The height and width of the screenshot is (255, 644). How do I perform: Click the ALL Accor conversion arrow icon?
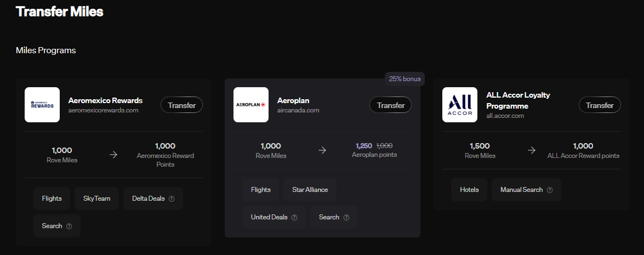(x=532, y=150)
